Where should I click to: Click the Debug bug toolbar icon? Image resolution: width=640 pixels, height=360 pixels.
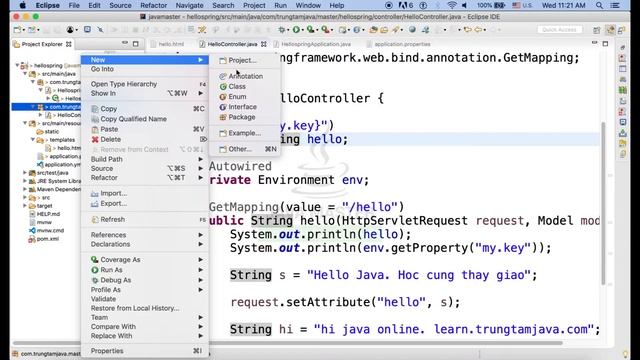(x=282, y=29)
